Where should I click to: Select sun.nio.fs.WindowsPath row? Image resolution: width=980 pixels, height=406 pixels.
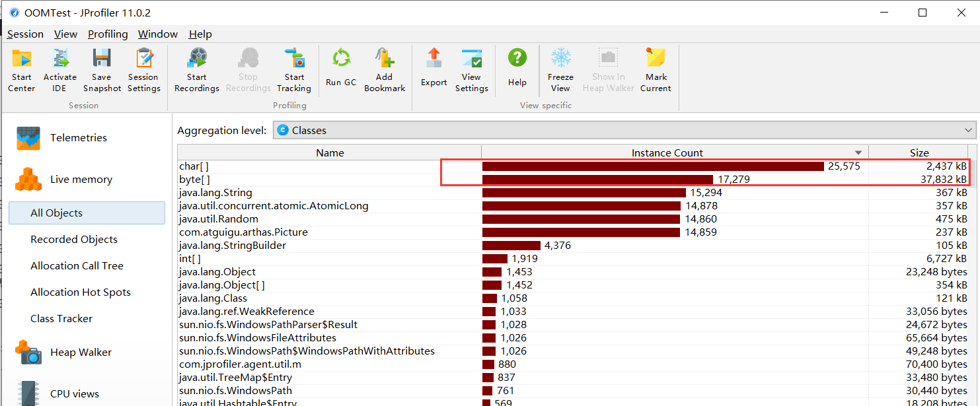pyautogui.click(x=573, y=391)
